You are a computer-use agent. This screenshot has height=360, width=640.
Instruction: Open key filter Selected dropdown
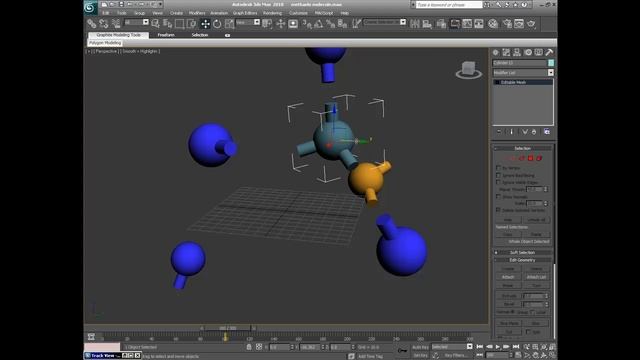469,347
